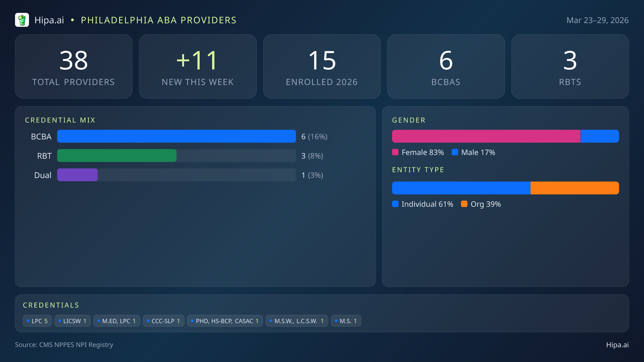Click the Male legend swatch in Gender chart

coord(455,152)
